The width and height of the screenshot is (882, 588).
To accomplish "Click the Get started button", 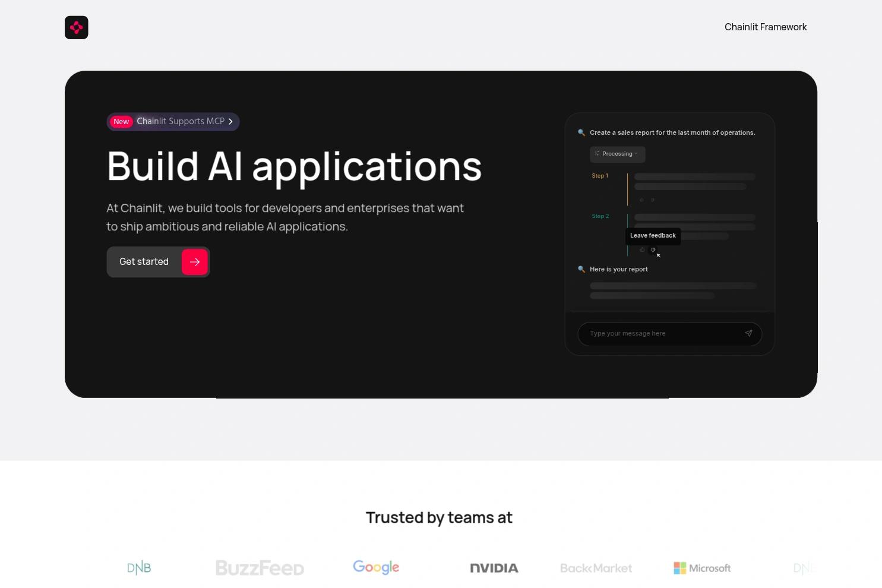I will pos(158,262).
